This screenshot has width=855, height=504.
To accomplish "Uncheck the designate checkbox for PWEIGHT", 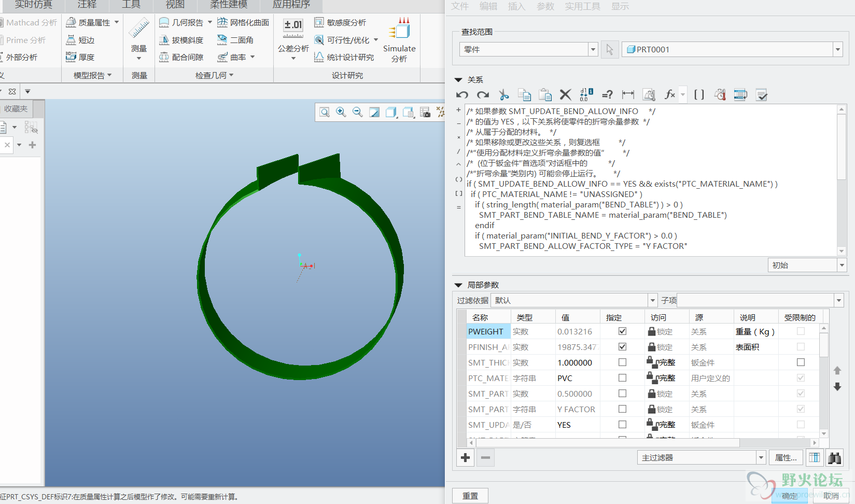I will [x=622, y=331].
